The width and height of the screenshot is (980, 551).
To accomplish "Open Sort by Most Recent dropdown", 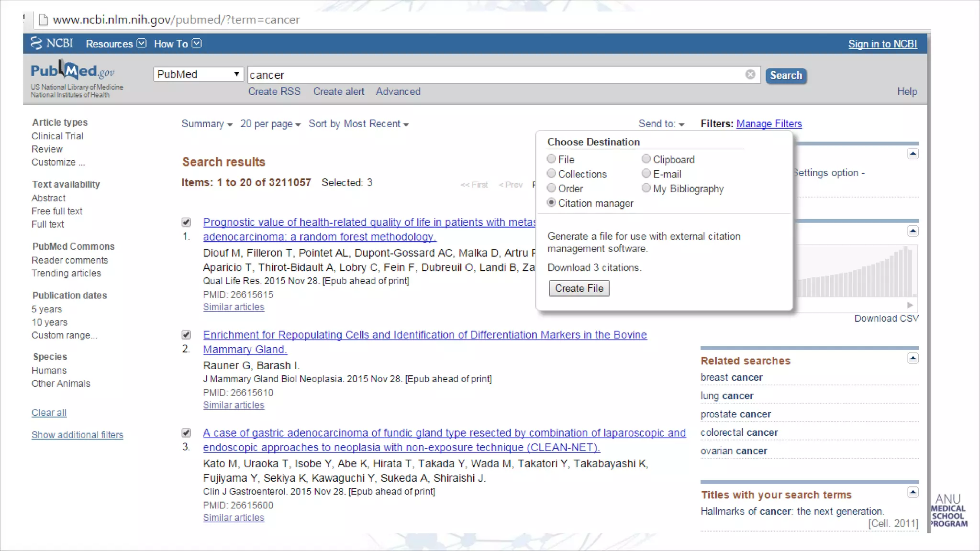I will click(x=358, y=124).
